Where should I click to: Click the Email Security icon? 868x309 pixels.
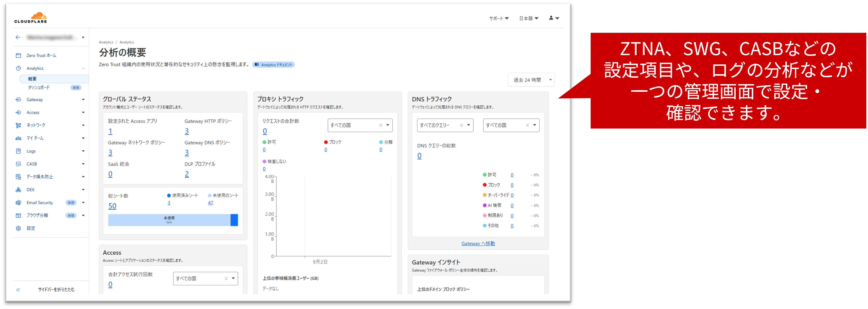(18, 203)
